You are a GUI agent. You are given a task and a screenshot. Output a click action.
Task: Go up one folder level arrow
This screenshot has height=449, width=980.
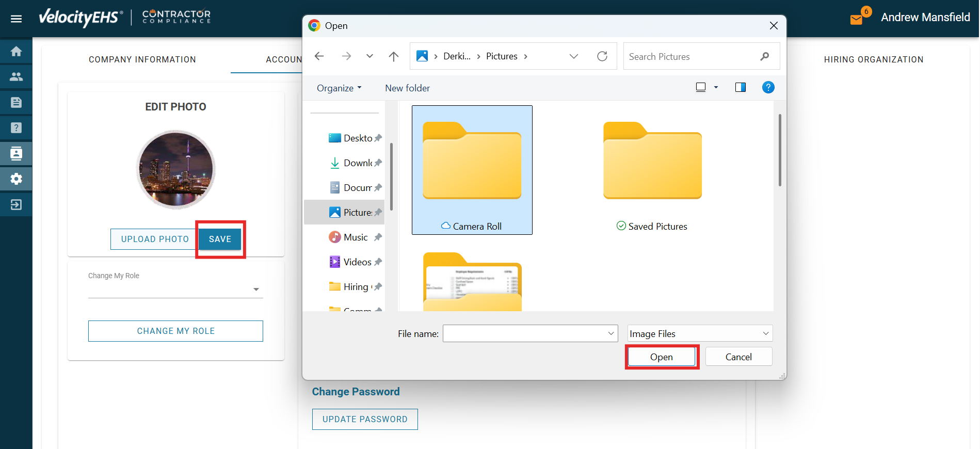(393, 56)
